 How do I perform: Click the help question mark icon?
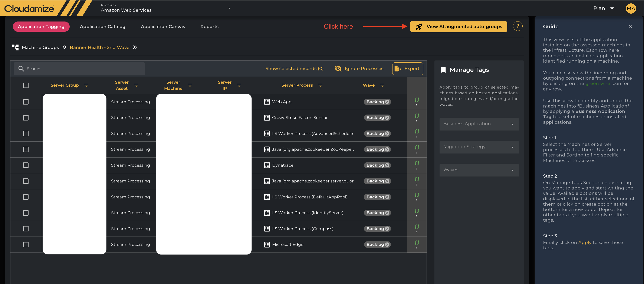coord(517,26)
